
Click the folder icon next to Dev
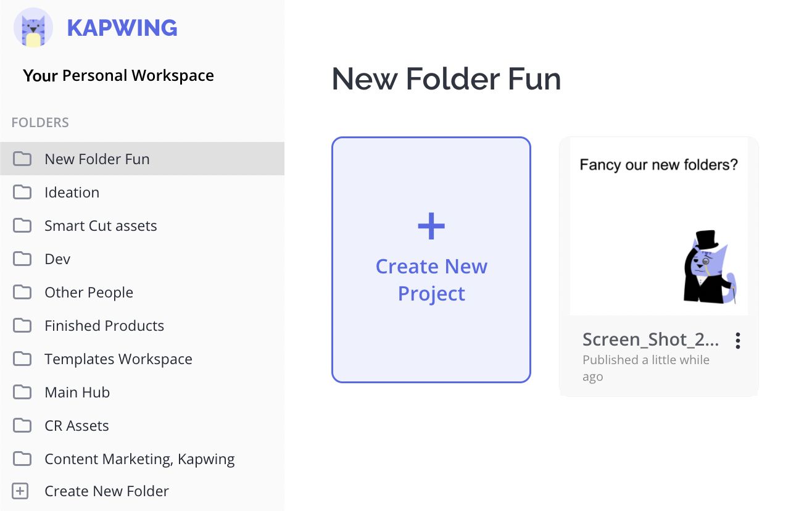[x=22, y=259]
